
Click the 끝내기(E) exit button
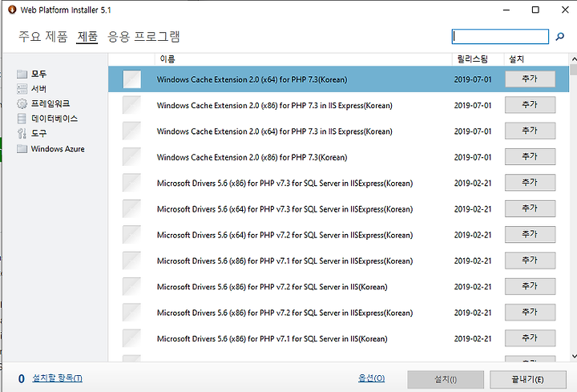coord(527,379)
